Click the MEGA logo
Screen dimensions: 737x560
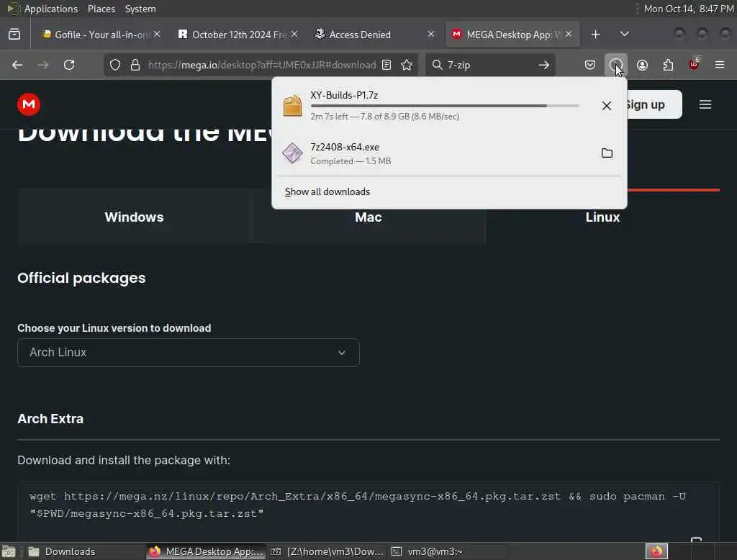(x=29, y=104)
